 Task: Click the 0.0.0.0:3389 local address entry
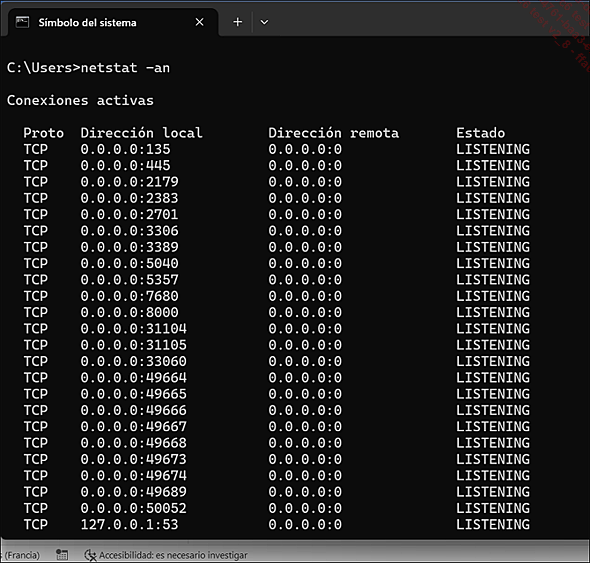click(129, 247)
